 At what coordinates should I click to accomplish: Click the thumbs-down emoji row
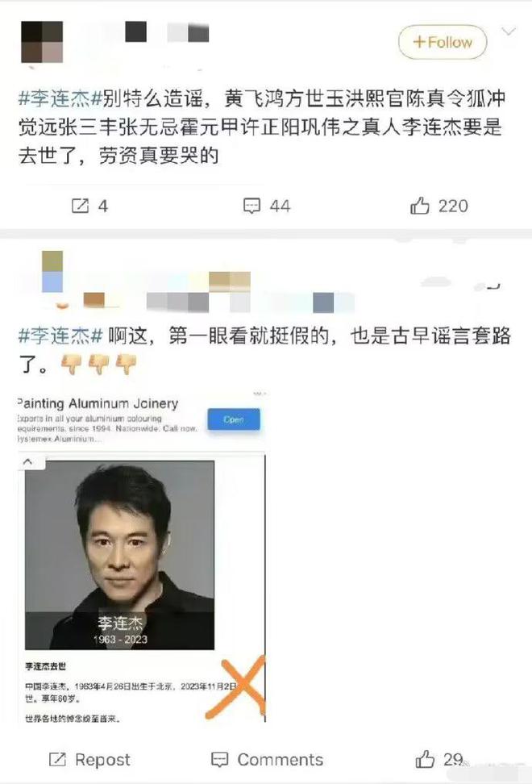[98, 364]
